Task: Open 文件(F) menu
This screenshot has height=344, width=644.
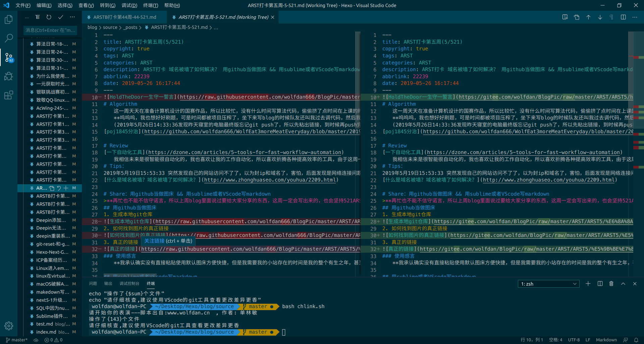Action: [x=23, y=5]
